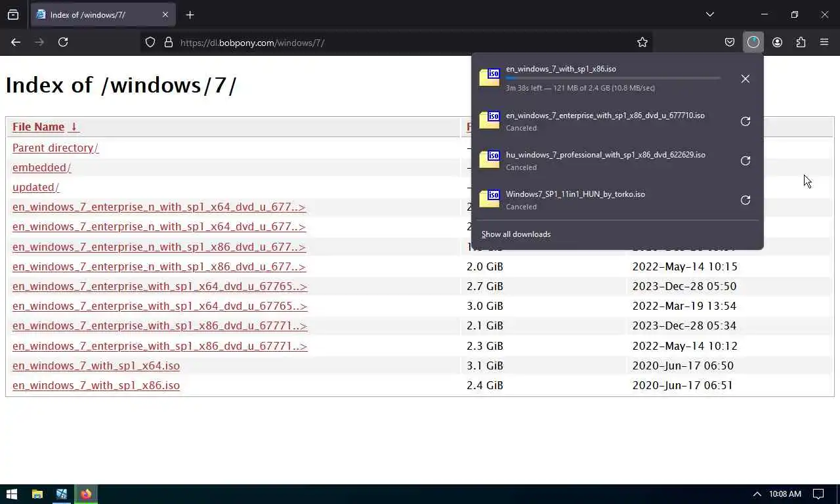840x504 pixels.
Task: Retry hu_windows_7_professional download
Action: coord(745,161)
